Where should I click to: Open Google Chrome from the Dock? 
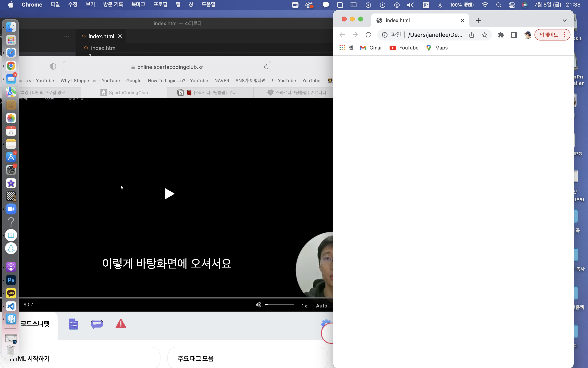[x=11, y=66]
